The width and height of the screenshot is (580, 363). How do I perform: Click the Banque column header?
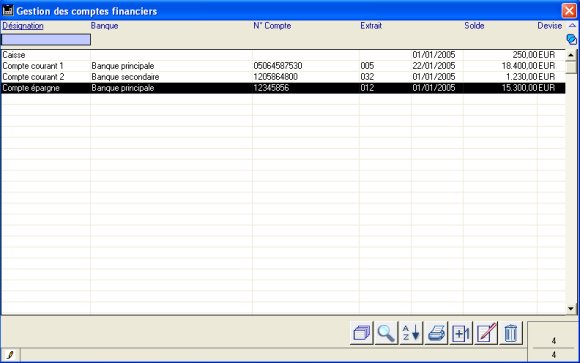click(104, 26)
